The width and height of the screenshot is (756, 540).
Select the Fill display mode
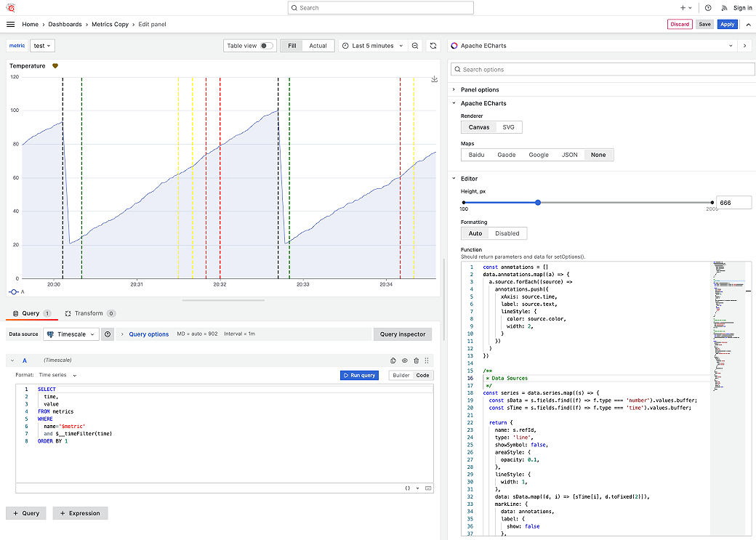[x=292, y=46]
